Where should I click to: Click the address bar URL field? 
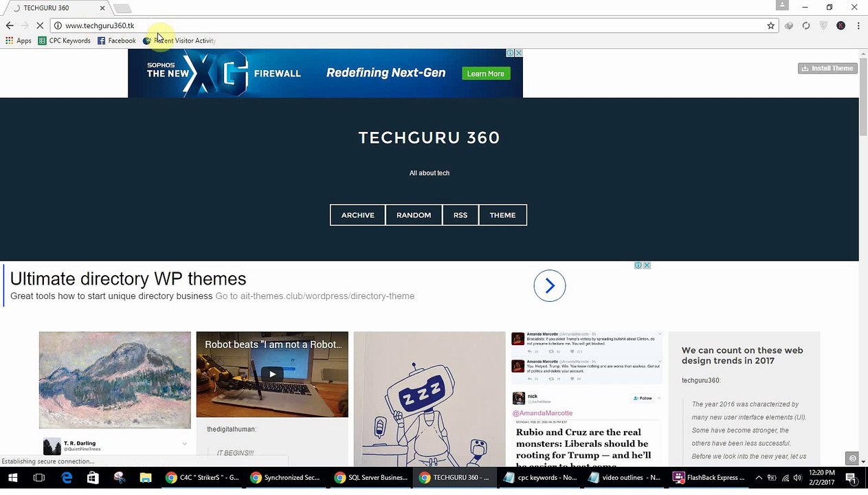412,25
